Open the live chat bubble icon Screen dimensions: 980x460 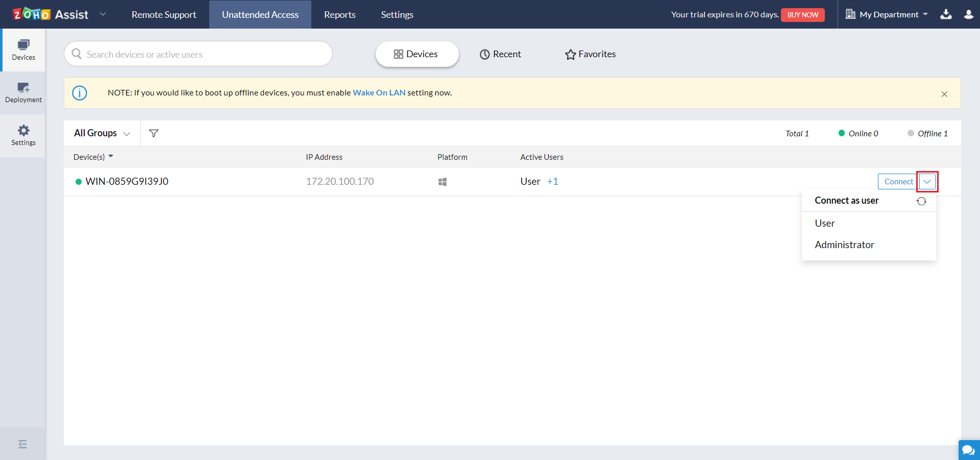point(968,450)
